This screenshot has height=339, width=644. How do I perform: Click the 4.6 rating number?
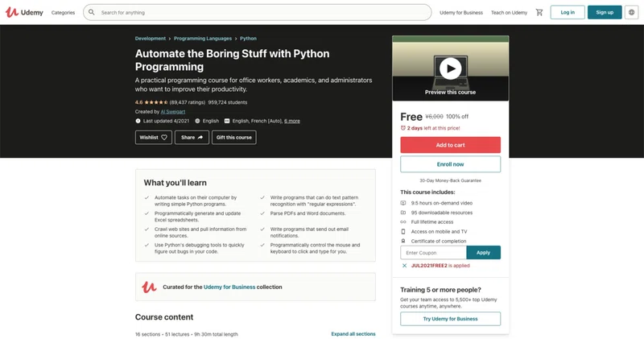pos(138,102)
